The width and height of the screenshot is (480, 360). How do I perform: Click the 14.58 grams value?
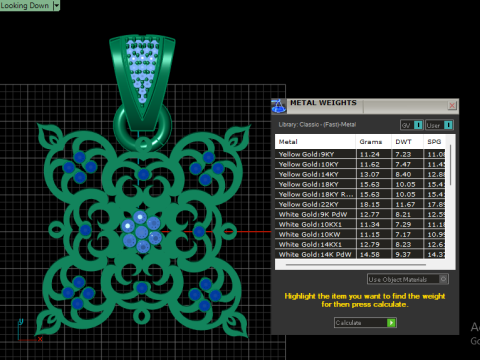tap(370, 254)
